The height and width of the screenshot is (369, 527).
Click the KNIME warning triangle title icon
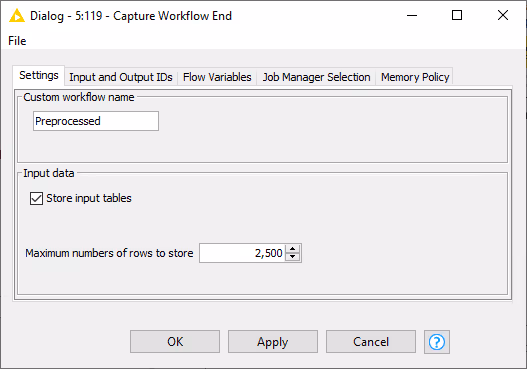[17, 15]
